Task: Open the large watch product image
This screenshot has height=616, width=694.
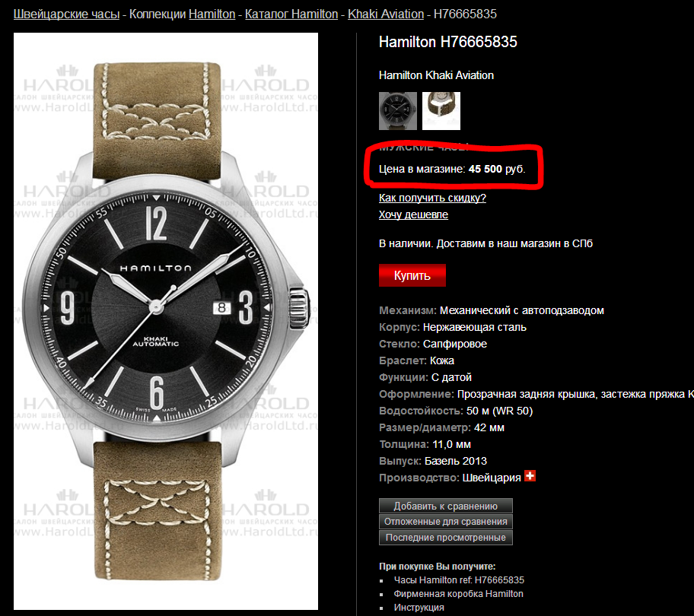Action: (166, 321)
